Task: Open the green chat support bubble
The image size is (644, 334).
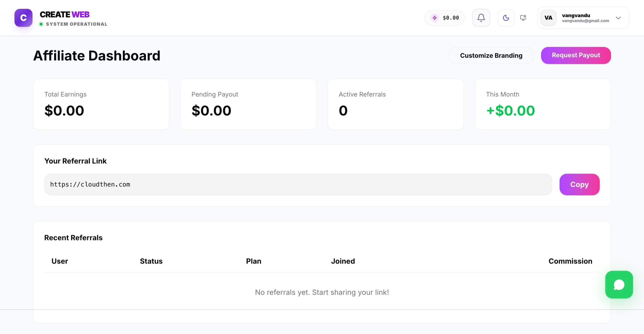Action: pos(619,285)
